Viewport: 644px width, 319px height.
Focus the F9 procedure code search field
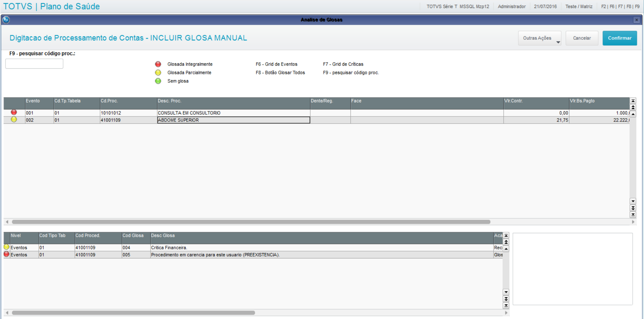[34, 64]
